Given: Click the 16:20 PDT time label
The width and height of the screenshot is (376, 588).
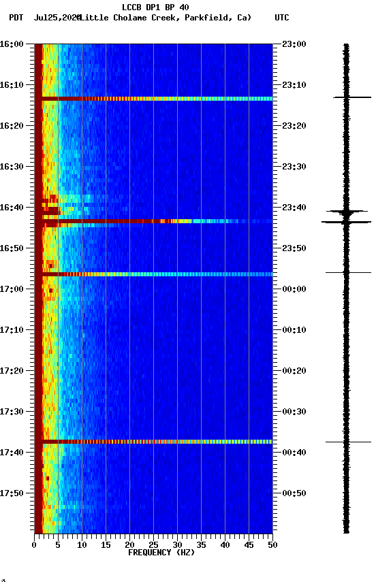Looking at the screenshot, I should [12, 126].
